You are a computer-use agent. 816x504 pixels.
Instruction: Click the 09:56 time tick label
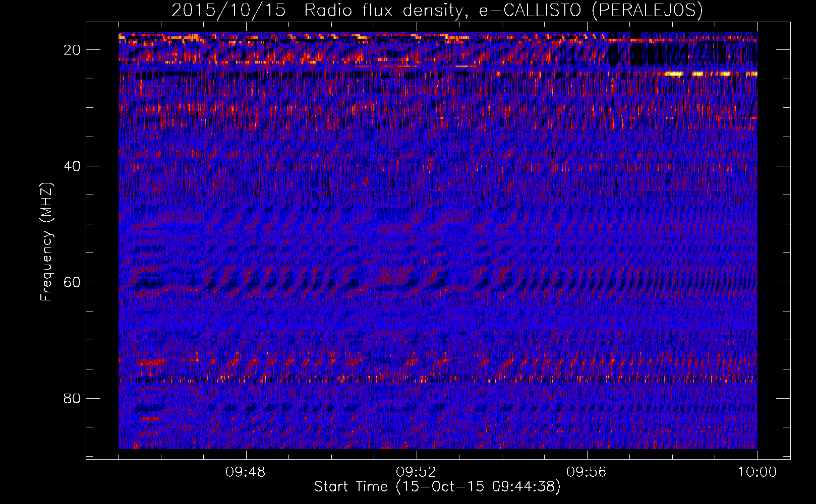(587, 472)
